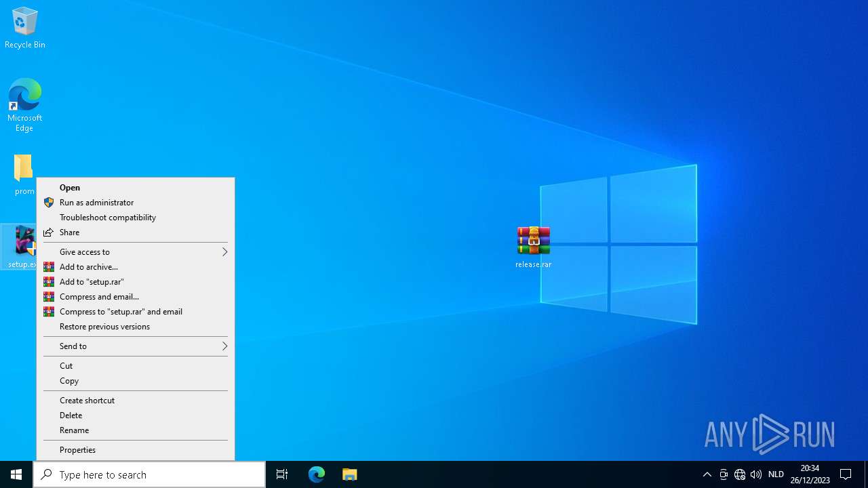This screenshot has width=868, height=488.
Task: Show hidden system tray icons
Action: tap(707, 474)
